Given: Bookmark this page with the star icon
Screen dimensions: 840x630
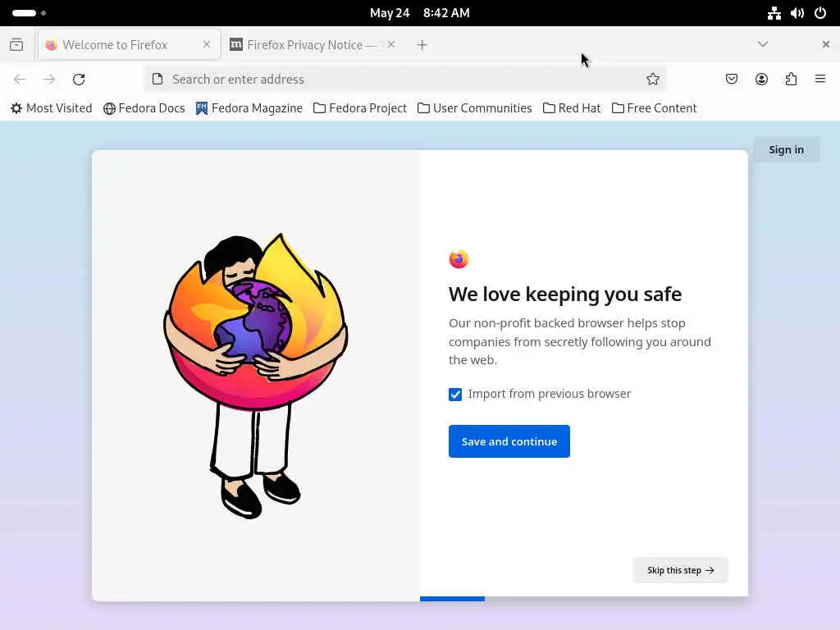Looking at the screenshot, I should pos(652,80).
